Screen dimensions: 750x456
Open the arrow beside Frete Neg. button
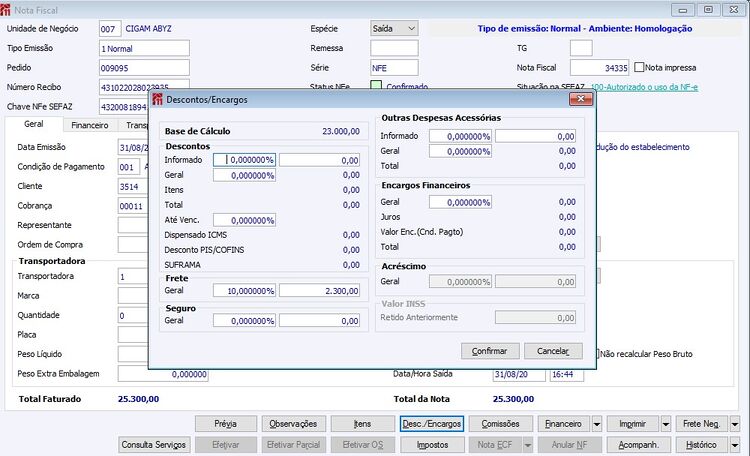735,424
